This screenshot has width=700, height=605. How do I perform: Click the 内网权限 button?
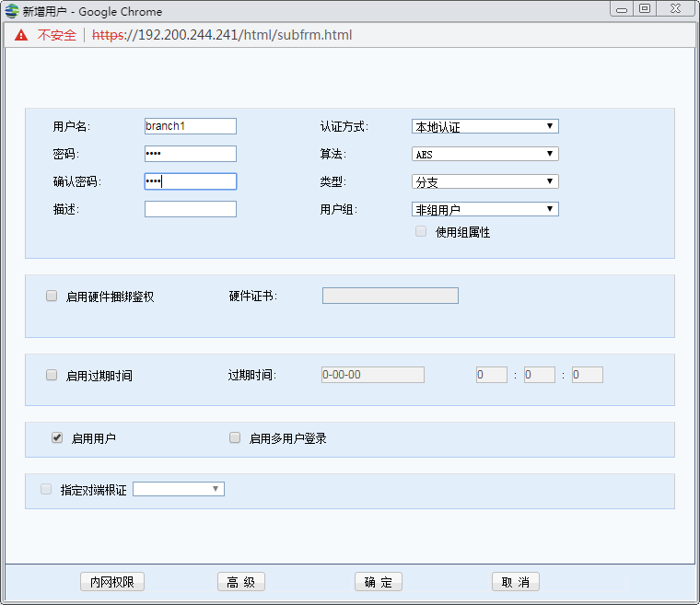click(x=112, y=582)
